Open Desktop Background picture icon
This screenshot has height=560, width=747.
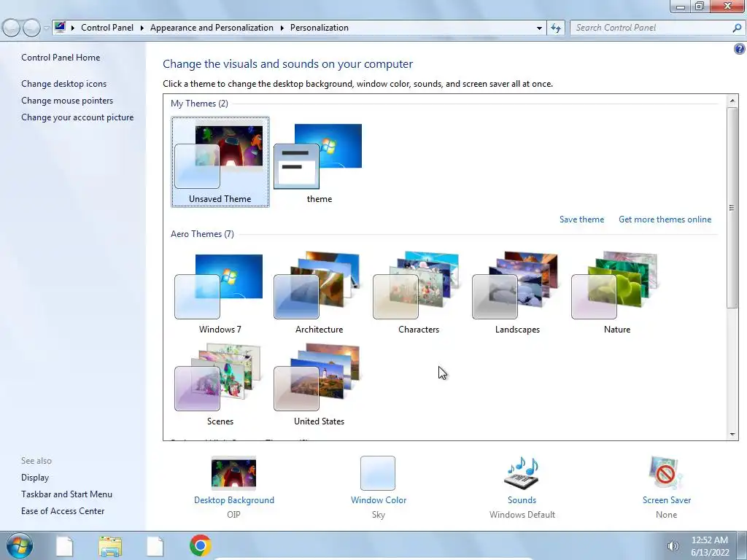pos(234,472)
